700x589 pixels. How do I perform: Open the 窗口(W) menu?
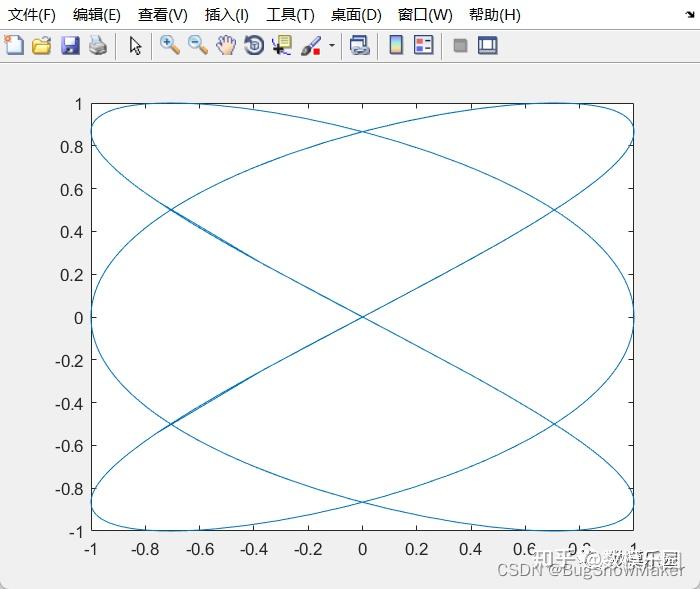click(425, 15)
